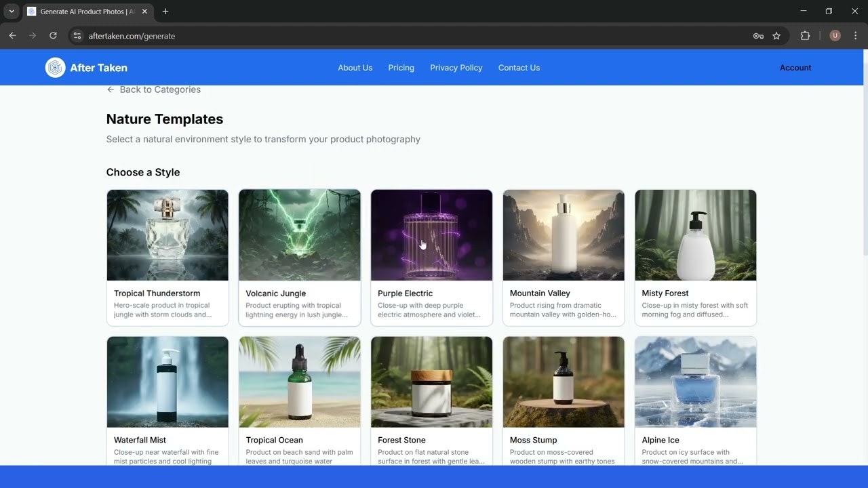
Task: Go Back to Categories
Action: point(154,89)
